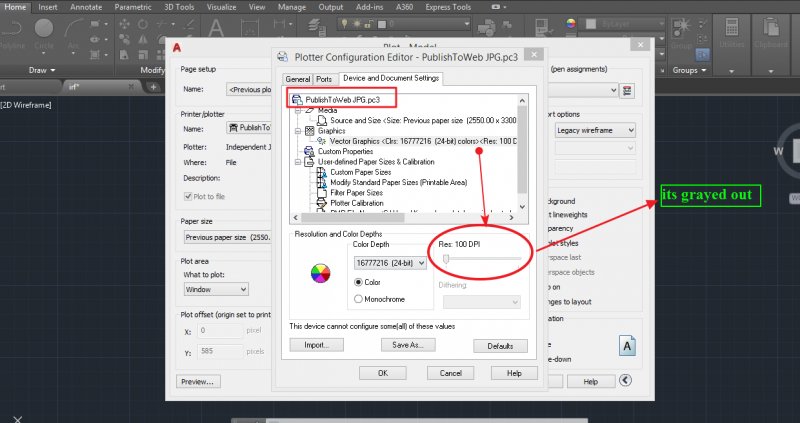Open the Color Depth 16777216 (24-bit) dropdown
The width and height of the screenshot is (800, 423).
tap(390, 263)
